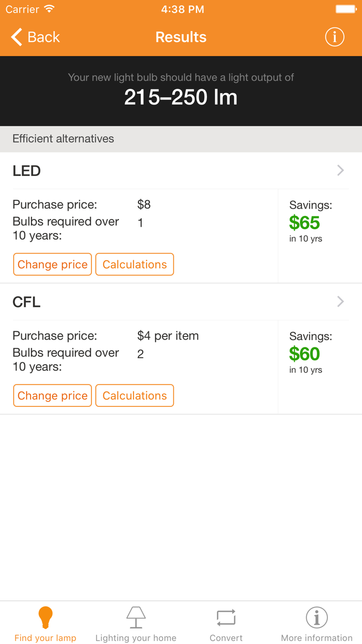Select the Find your lamp bulb icon

point(46,617)
